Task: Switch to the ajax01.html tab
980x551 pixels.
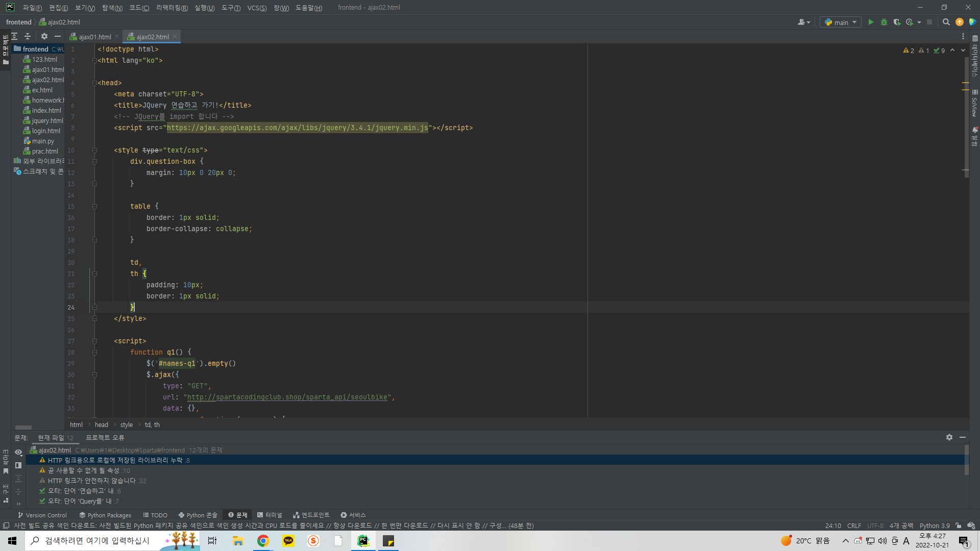Action: (x=95, y=37)
